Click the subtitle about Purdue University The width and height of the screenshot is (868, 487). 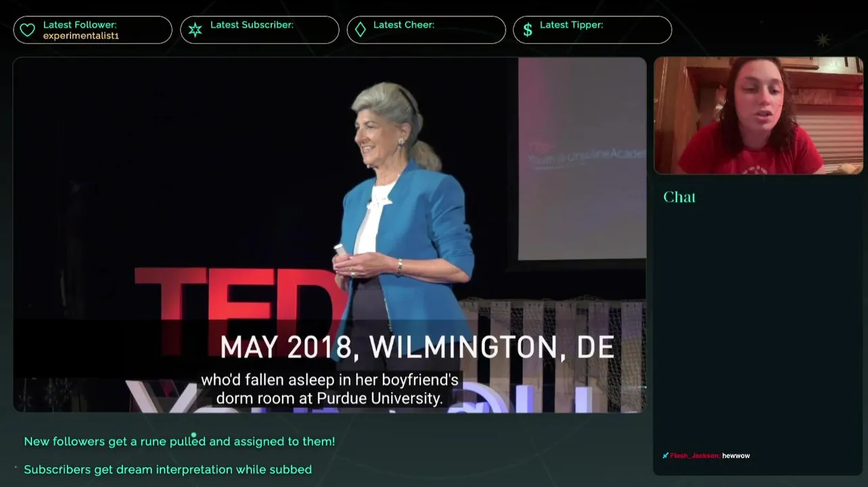(x=329, y=390)
